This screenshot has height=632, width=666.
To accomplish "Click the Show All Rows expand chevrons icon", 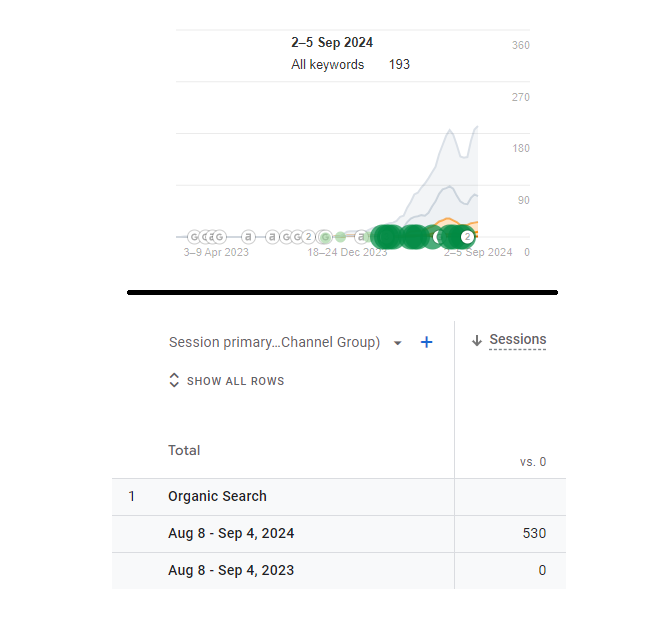I will coord(174,381).
